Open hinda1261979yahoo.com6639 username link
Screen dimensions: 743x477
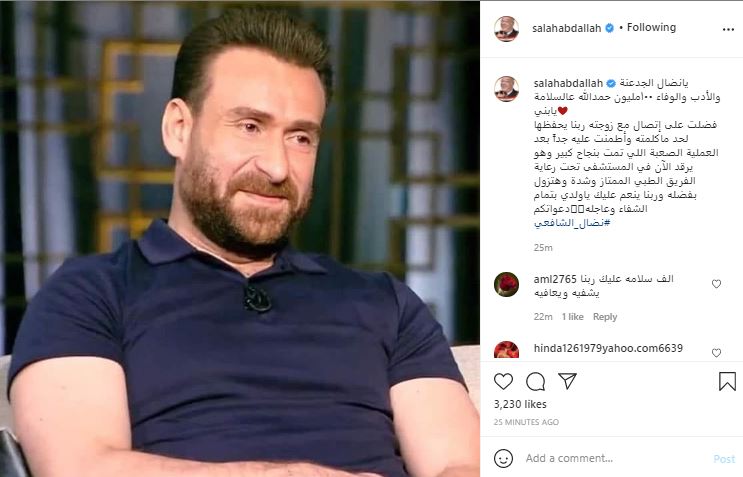click(x=608, y=348)
